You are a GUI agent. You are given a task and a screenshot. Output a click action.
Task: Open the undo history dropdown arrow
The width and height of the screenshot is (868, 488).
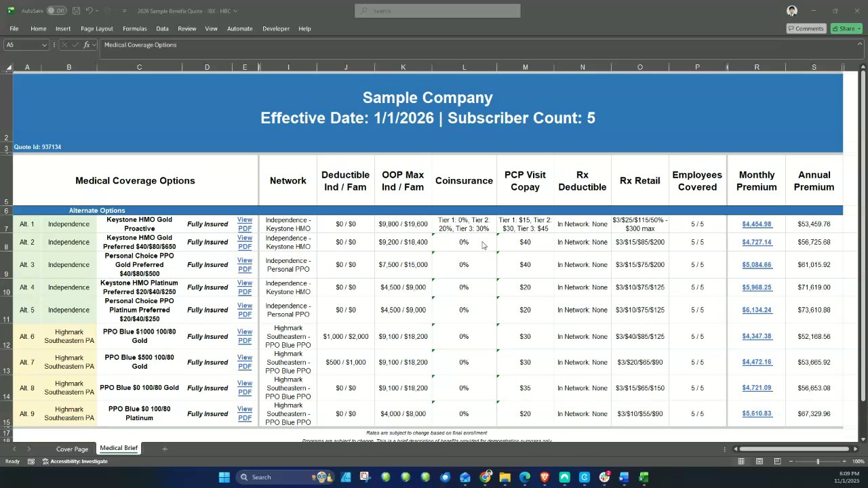coord(96,11)
